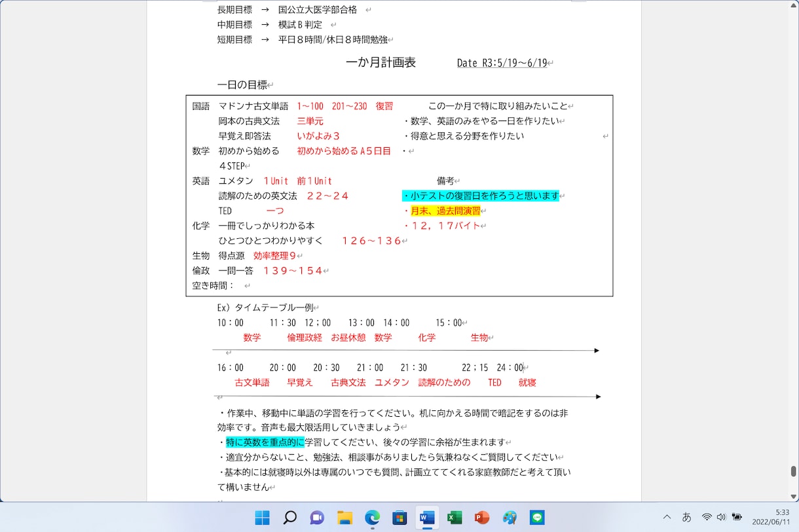The height and width of the screenshot is (532, 799).
Task: Show hidden system tray icons
Action: coord(667,517)
